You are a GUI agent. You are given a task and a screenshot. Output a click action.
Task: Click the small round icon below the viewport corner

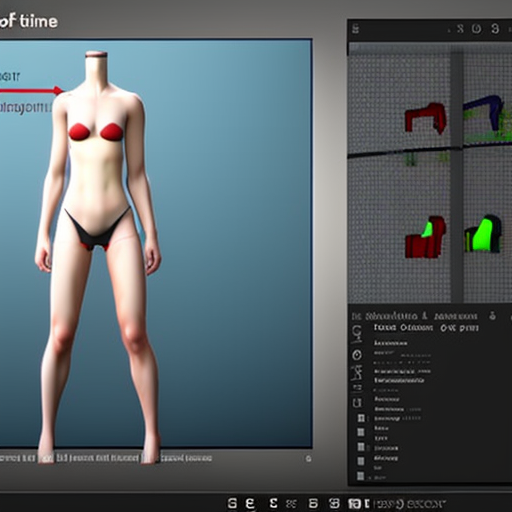[309, 459]
